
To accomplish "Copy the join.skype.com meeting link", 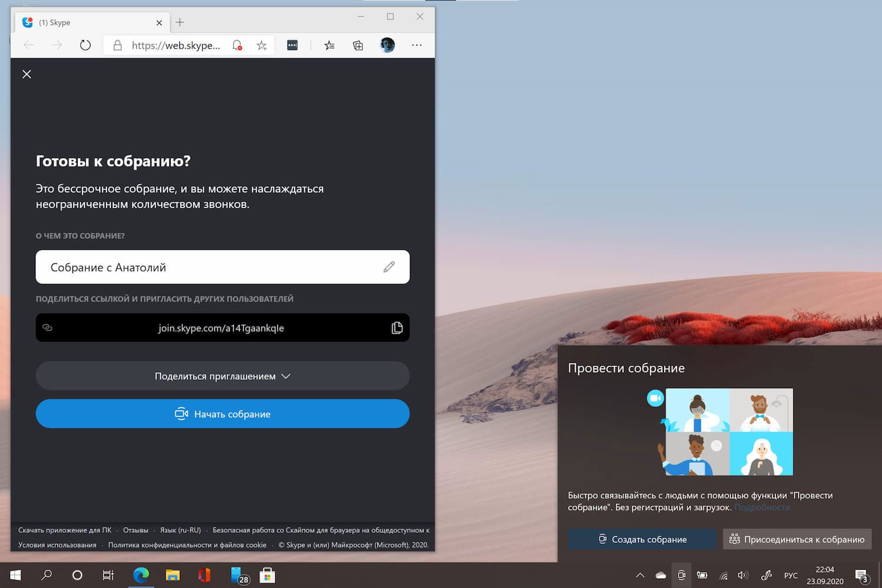I will [x=397, y=328].
